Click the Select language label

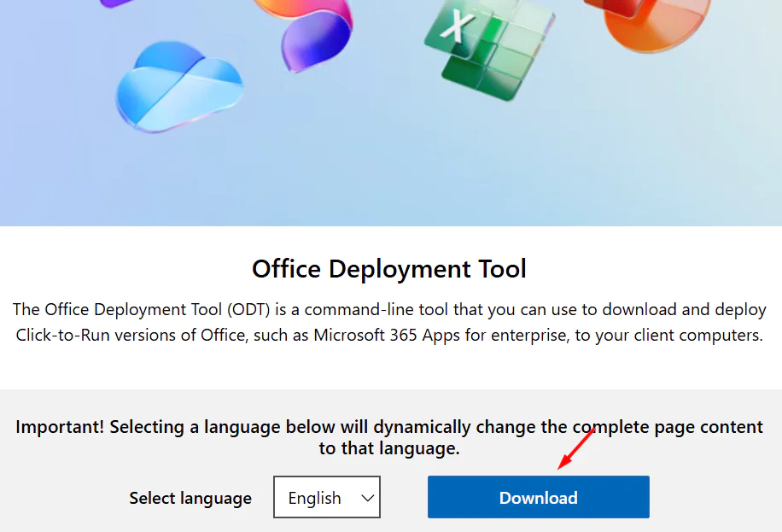tap(190, 497)
